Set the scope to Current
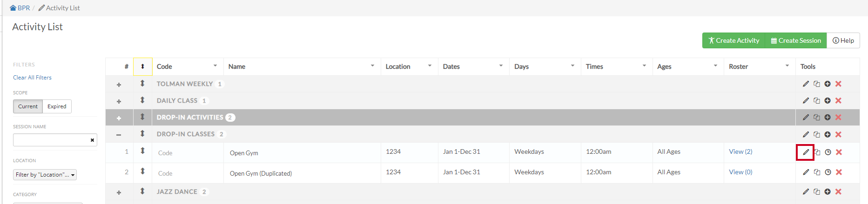868x204 pixels. click(28, 106)
